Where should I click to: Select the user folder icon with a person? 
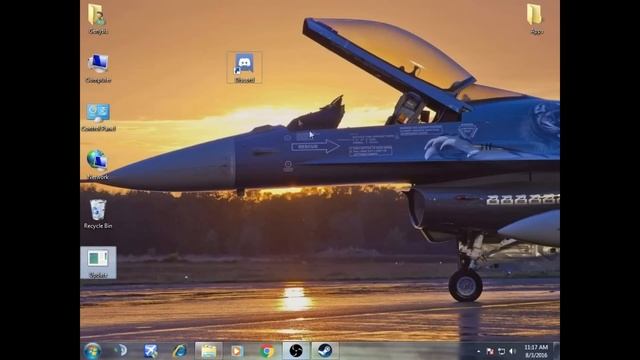click(97, 19)
